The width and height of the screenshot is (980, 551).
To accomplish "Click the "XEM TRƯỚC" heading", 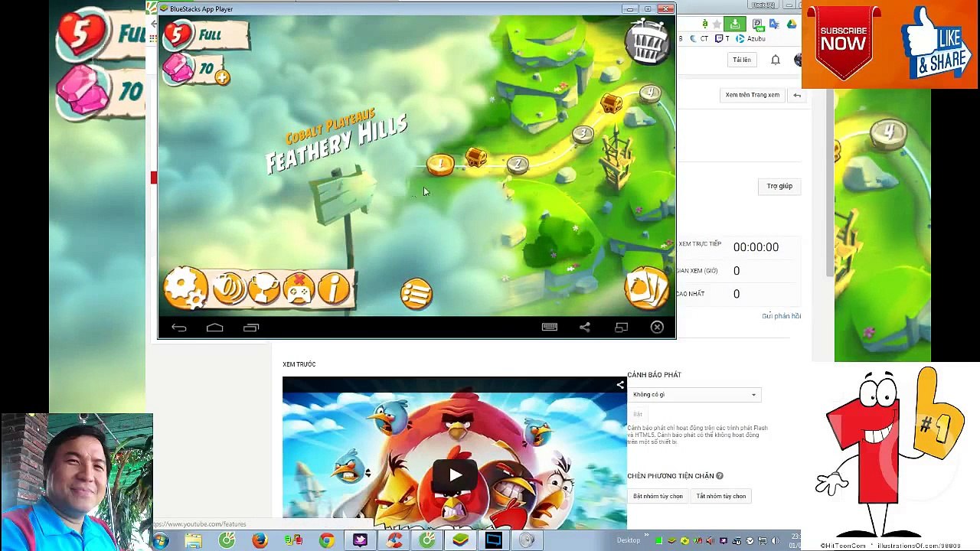I will point(299,364).
